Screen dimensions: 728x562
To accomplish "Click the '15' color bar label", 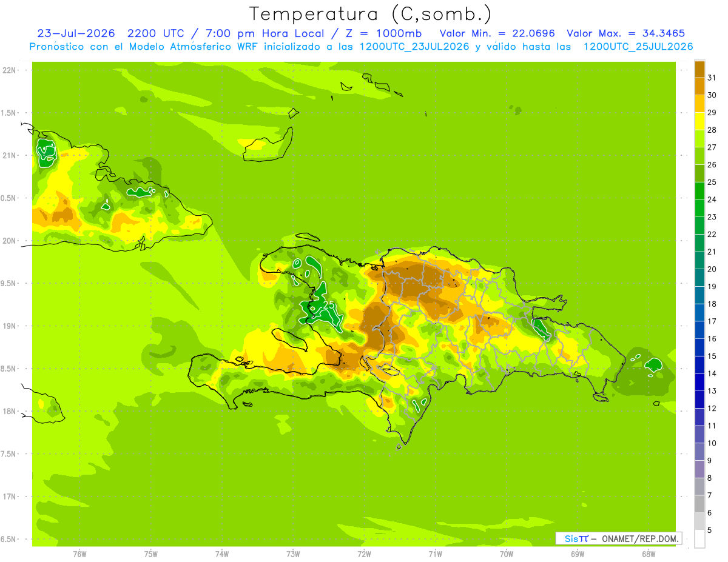I will pyautogui.click(x=712, y=356).
